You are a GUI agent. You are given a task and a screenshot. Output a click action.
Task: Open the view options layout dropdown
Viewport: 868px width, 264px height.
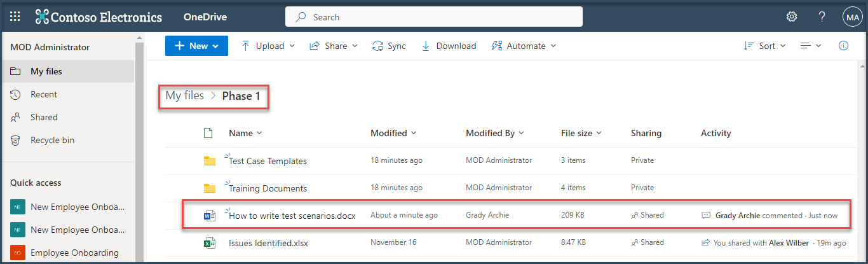811,46
